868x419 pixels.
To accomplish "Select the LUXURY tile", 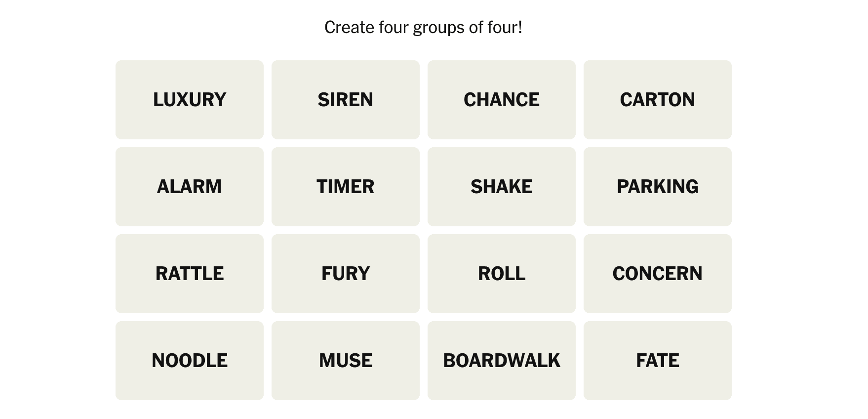I will [x=190, y=100].
